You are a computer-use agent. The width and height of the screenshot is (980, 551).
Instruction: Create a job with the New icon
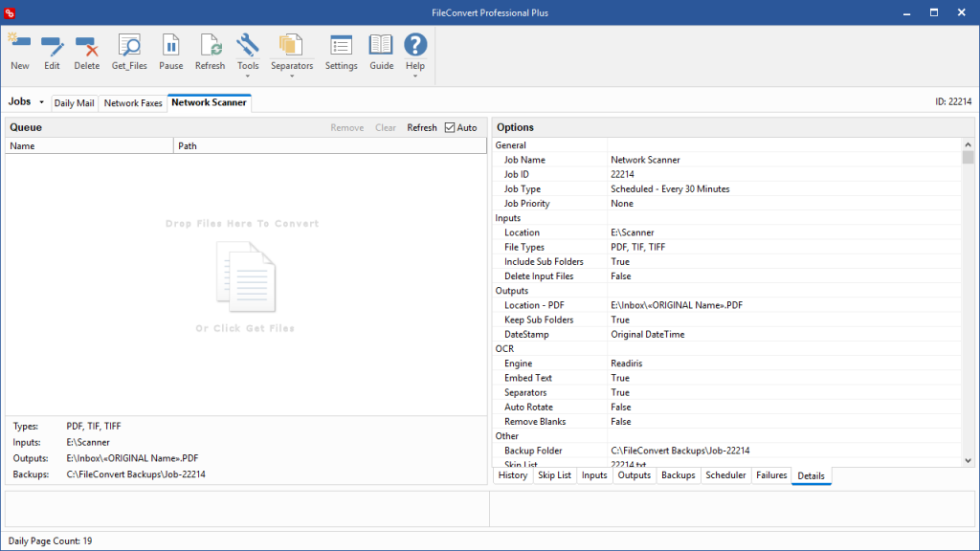[19, 45]
